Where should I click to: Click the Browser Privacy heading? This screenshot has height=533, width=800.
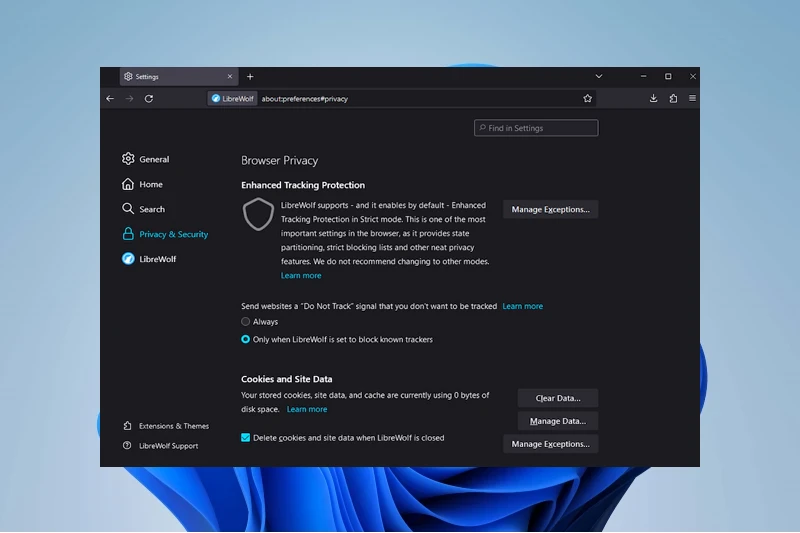[x=280, y=161]
